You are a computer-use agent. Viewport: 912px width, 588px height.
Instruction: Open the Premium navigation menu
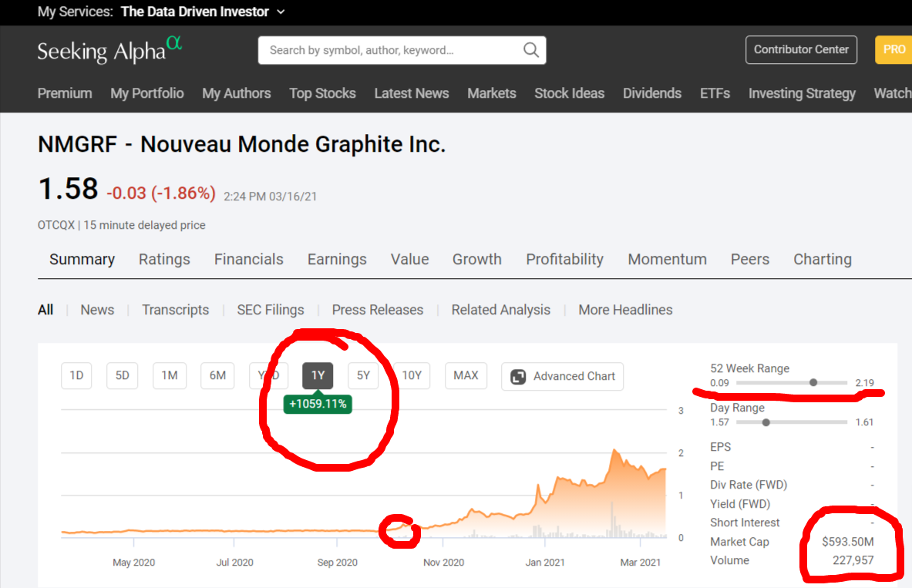[x=65, y=93]
